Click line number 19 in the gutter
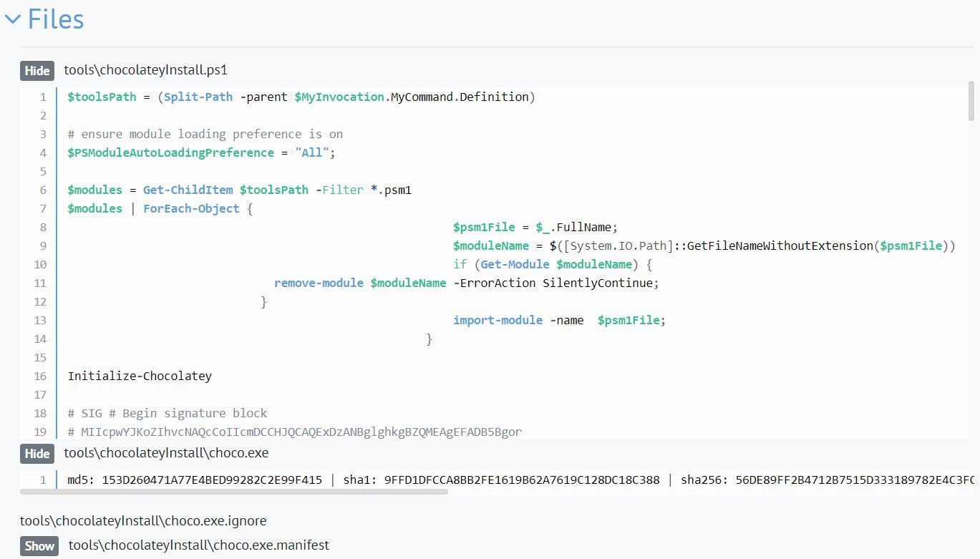The width and height of the screenshot is (980, 559). [x=40, y=432]
